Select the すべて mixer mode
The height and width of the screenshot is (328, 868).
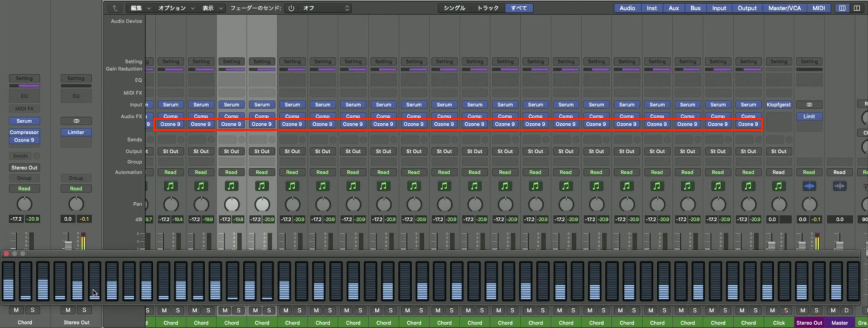coord(519,8)
